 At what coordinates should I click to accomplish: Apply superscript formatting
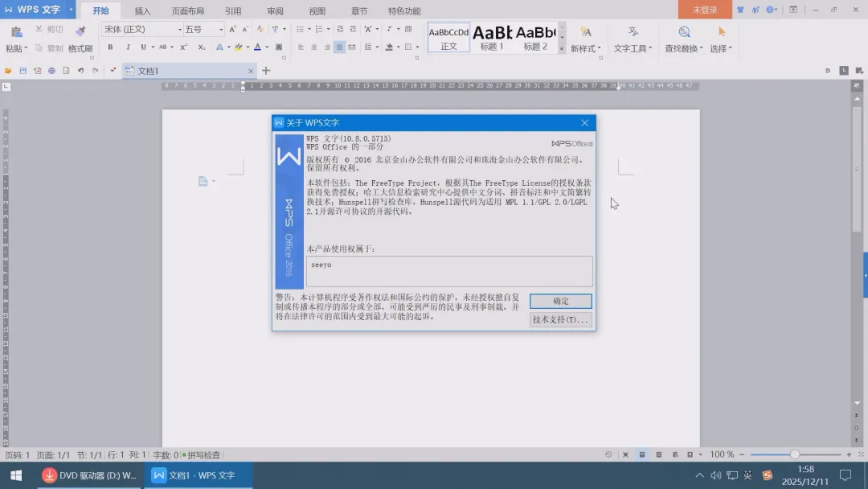point(183,47)
